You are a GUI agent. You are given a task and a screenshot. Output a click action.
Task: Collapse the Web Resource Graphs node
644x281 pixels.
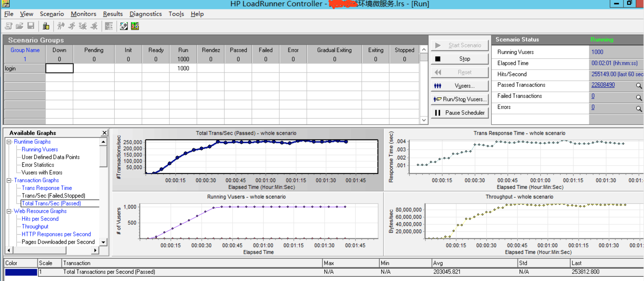tap(9, 211)
